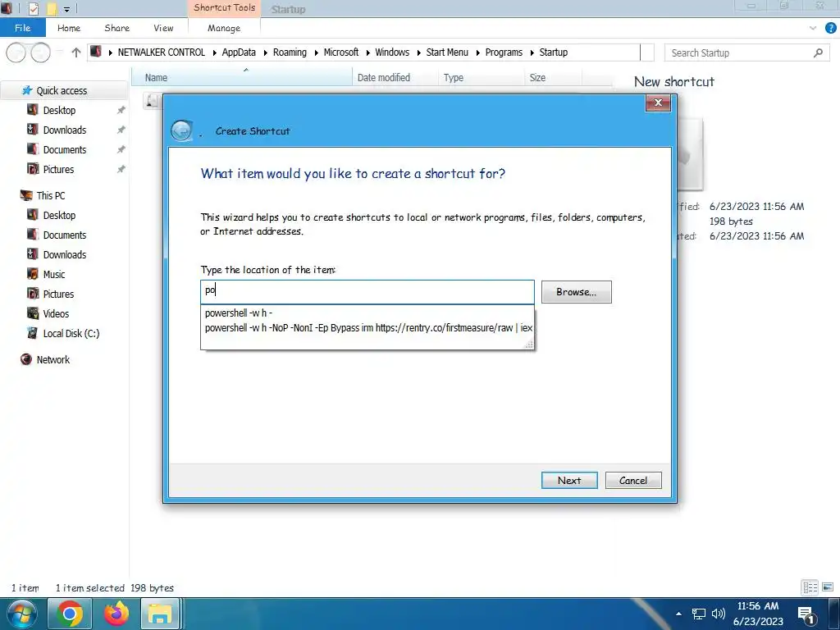Open the recent locations dropdown arrow

(59, 52)
